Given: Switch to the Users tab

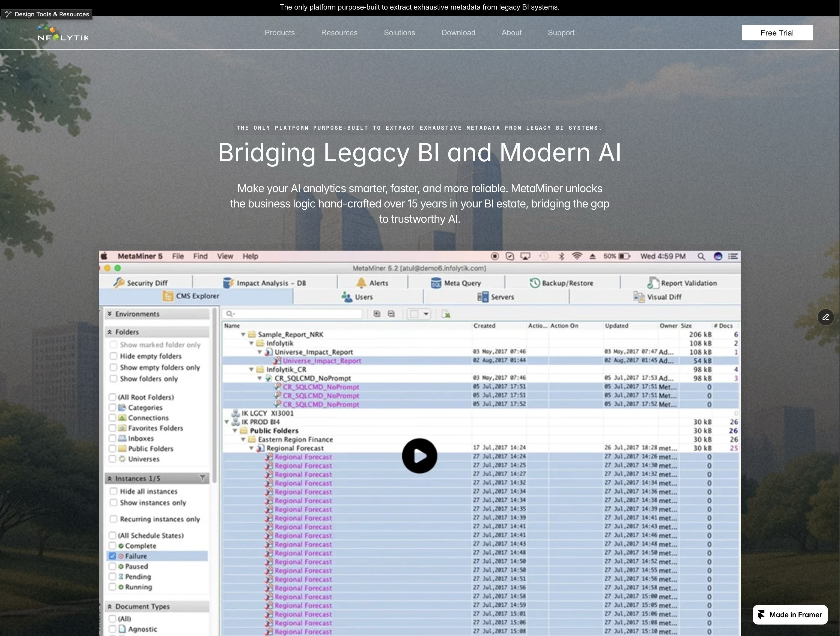Looking at the screenshot, I should click(357, 297).
